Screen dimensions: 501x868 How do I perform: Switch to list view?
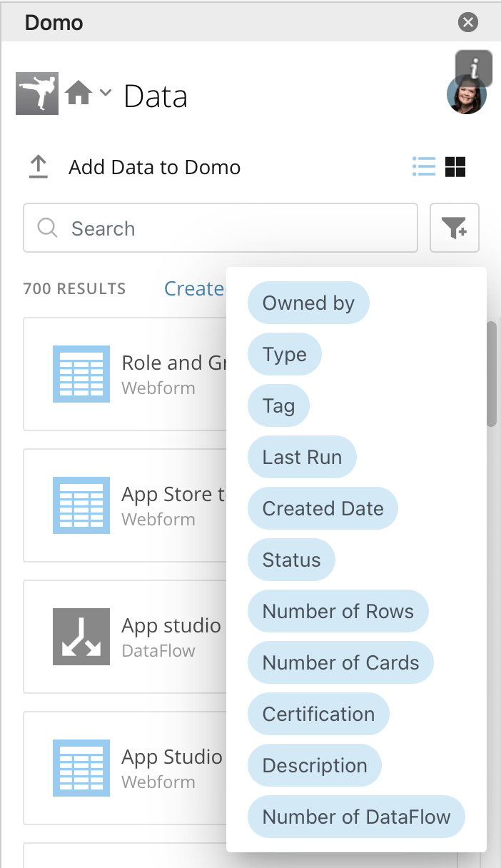(x=424, y=167)
